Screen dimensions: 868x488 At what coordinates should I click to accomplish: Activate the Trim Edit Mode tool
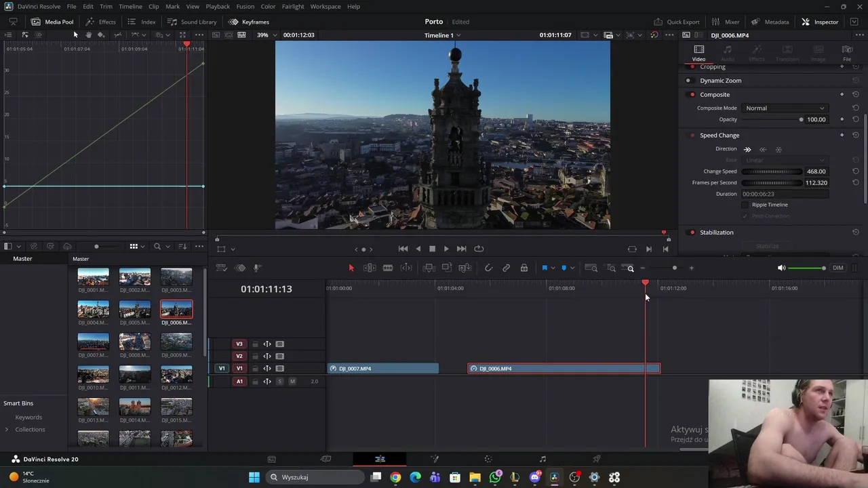point(370,268)
